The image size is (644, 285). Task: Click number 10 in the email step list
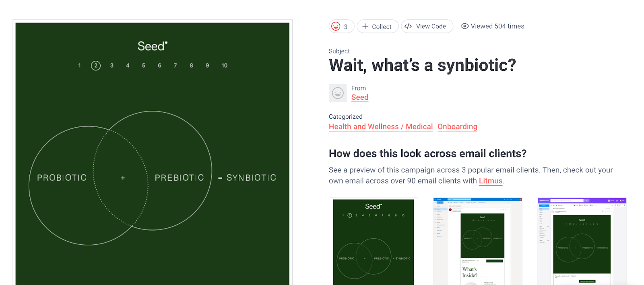tap(225, 66)
